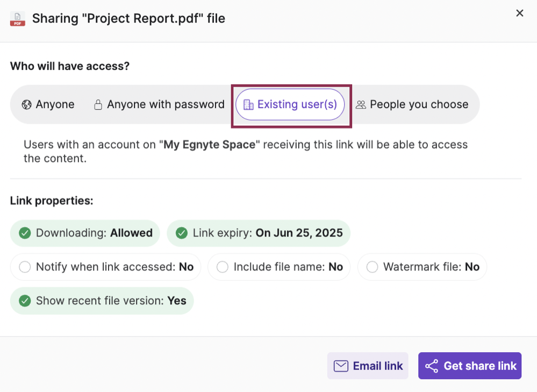Click the PDF file icon in dialog header
This screenshot has width=537, height=392.
click(17, 18)
